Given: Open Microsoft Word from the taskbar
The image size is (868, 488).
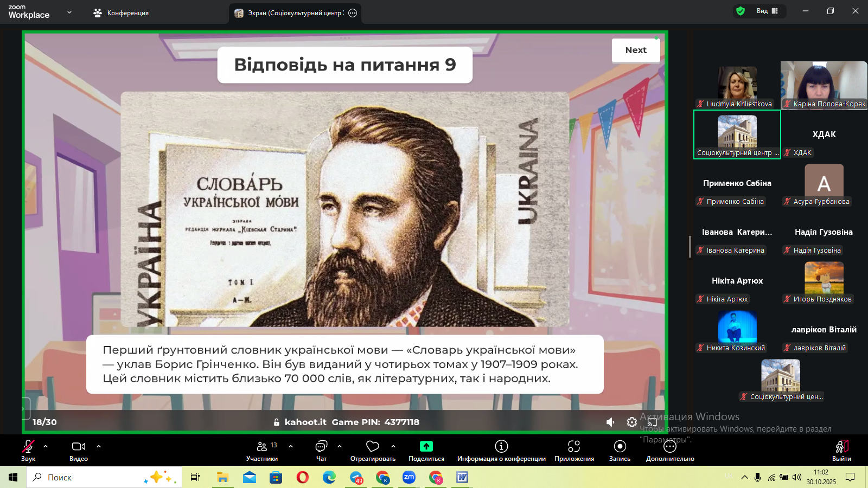Looking at the screenshot, I should tap(462, 477).
